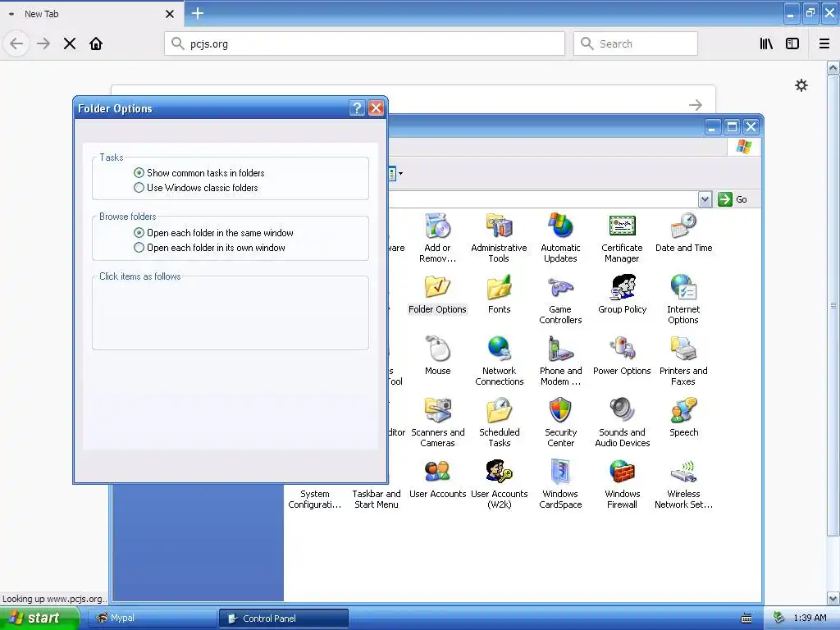840x630 pixels.
Task: Close the New Tab tab
Action: (170, 14)
